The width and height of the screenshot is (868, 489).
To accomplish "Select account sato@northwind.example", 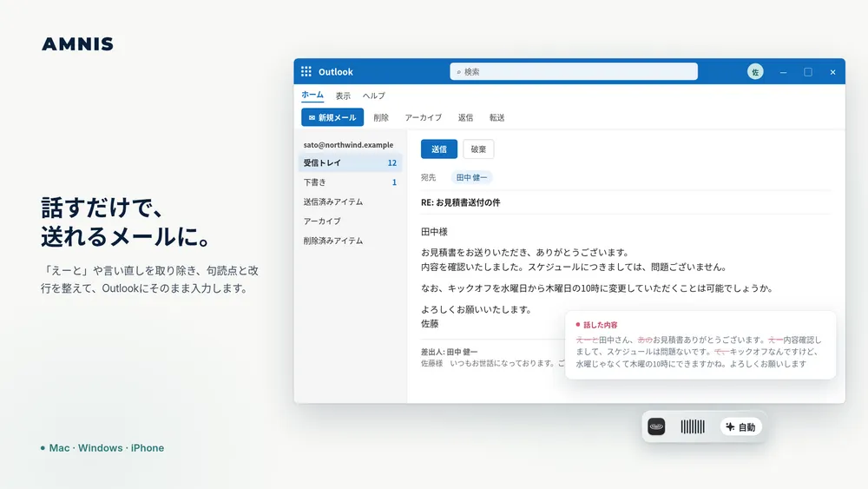I will pos(348,144).
